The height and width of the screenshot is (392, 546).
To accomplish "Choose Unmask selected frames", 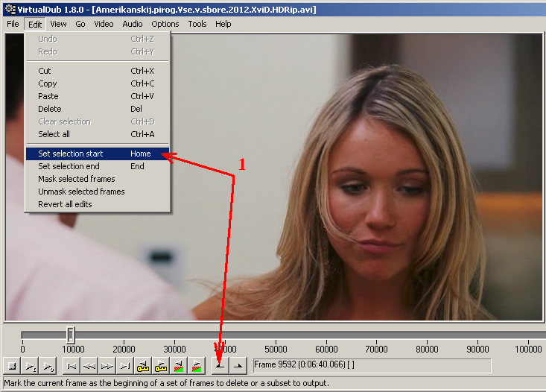I will (x=98, y=192).
